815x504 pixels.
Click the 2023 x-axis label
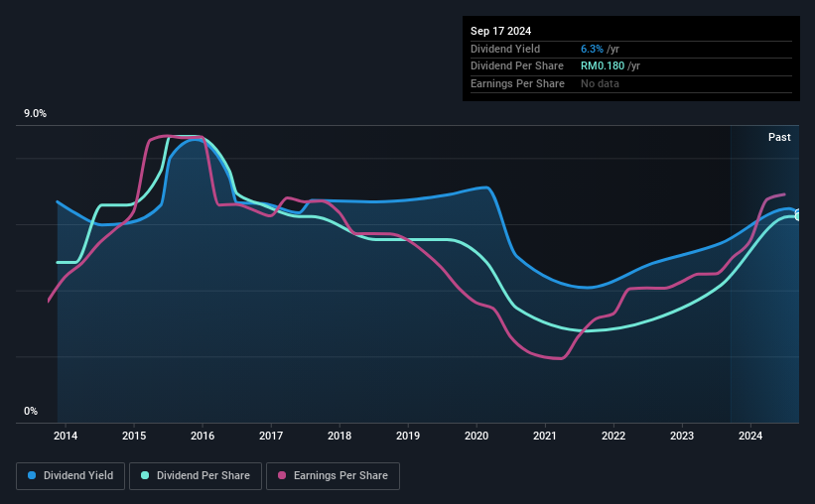[x=682, y=436]
